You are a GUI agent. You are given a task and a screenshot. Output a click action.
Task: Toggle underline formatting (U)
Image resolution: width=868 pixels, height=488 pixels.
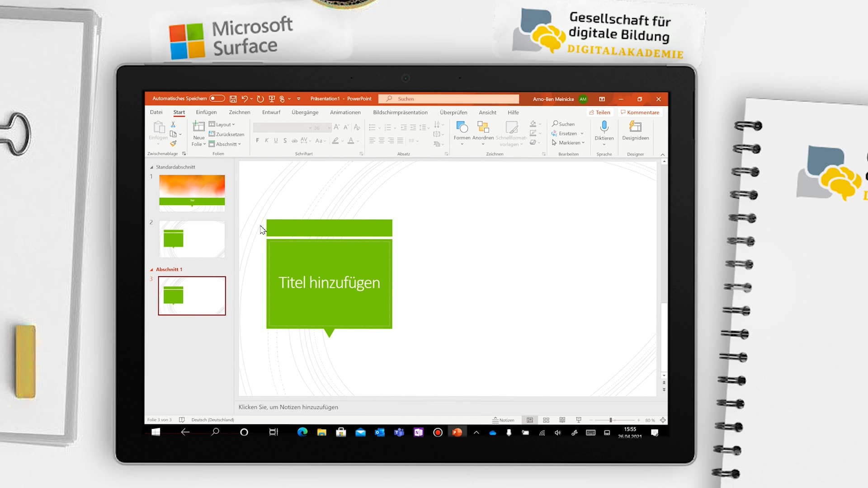coord(276,141)
